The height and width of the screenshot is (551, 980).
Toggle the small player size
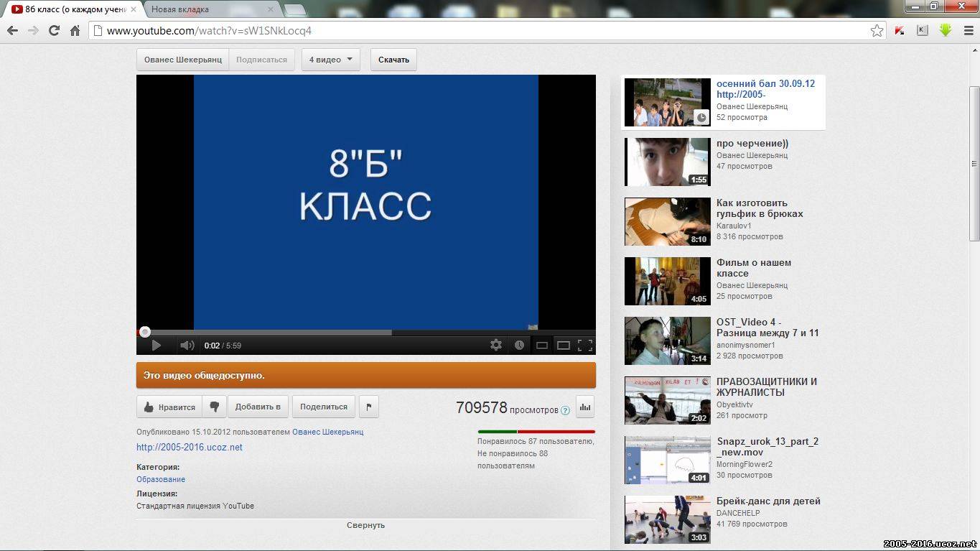coord(542,346)
